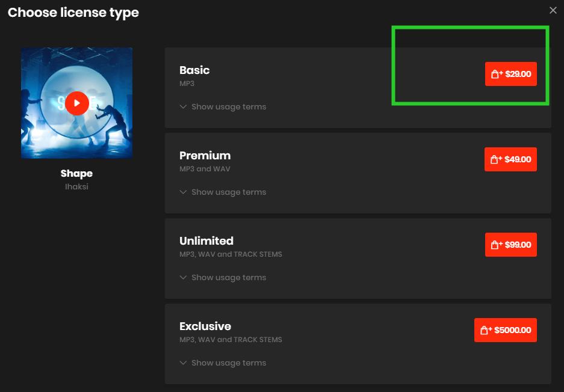Add Basic license for $29.00 to cart
564x392 pixels.
[x=510, y=74]
